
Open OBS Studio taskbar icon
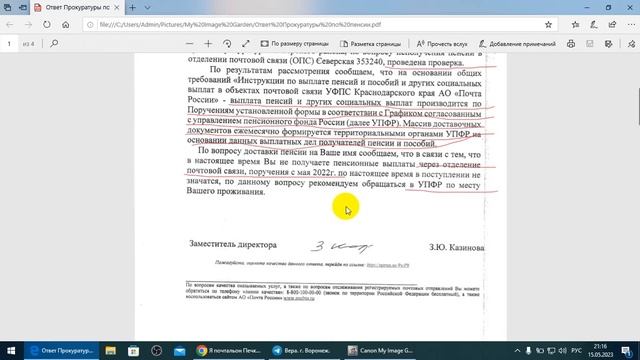157,351
